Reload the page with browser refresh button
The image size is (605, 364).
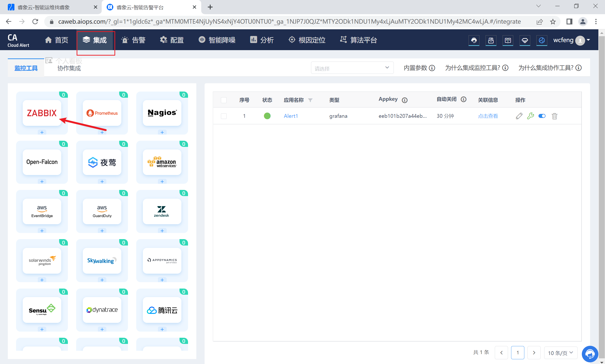[x=35, y=22]
